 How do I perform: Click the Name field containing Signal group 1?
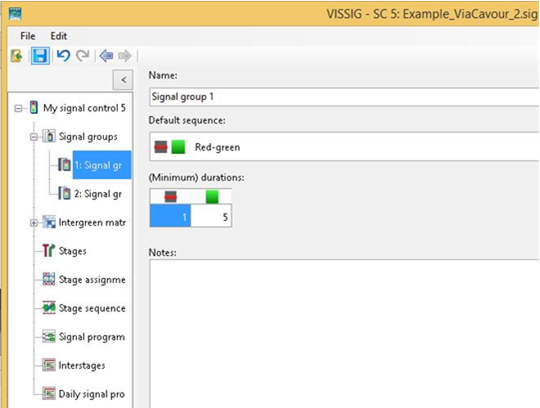click(344, 97)
